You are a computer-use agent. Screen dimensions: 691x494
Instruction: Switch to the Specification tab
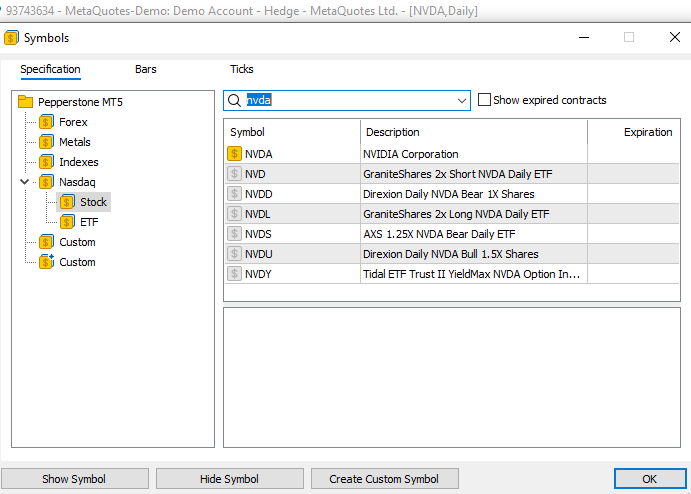[50, 69]
